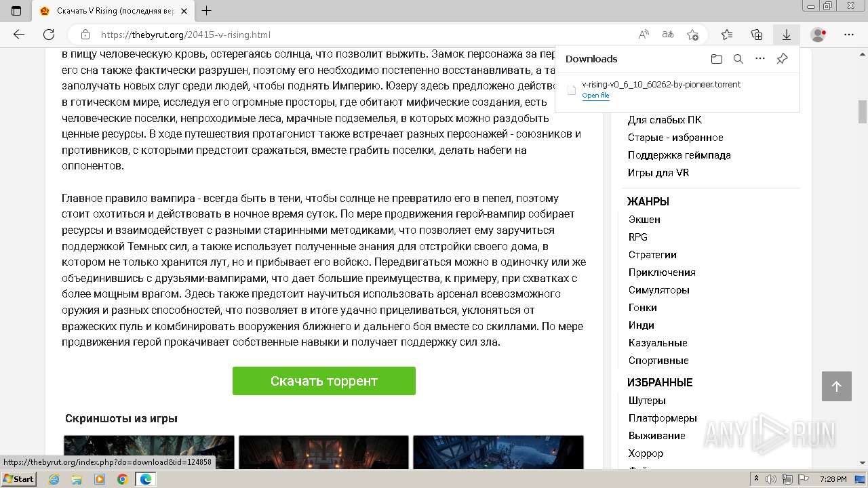Select the Скачать V Rising tab
This screenshot has height=488, width=868.
(113, 11)
